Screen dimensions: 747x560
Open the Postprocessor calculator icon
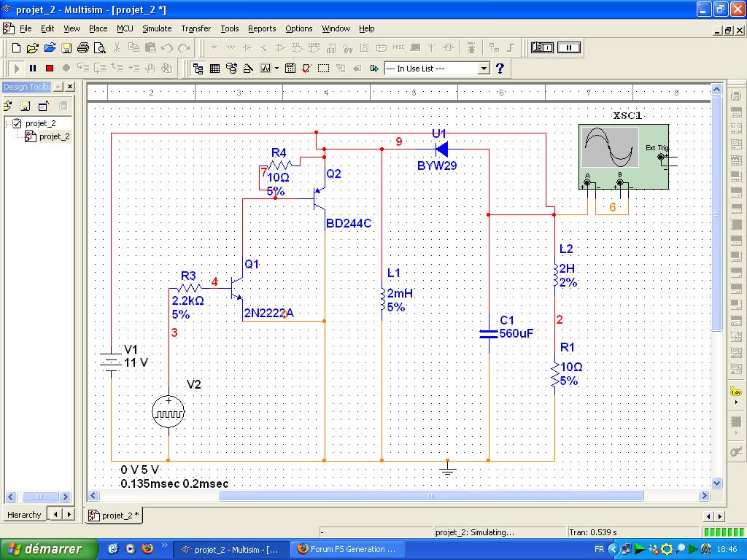click(290, 68)
